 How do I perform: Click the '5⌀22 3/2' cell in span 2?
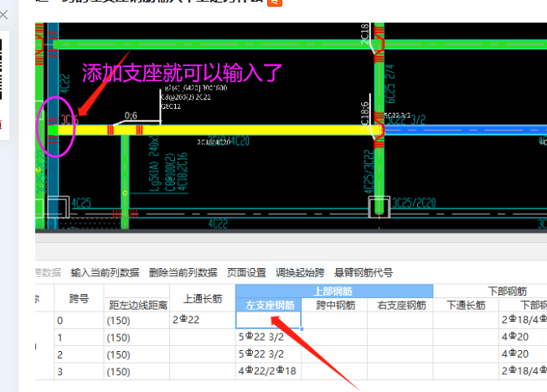(268, 354)
